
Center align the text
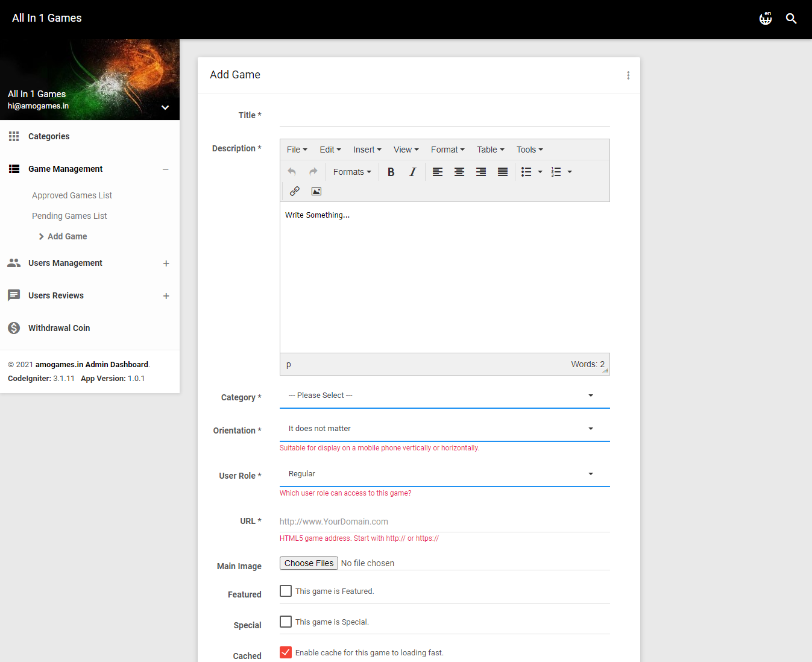coord(459,172)
